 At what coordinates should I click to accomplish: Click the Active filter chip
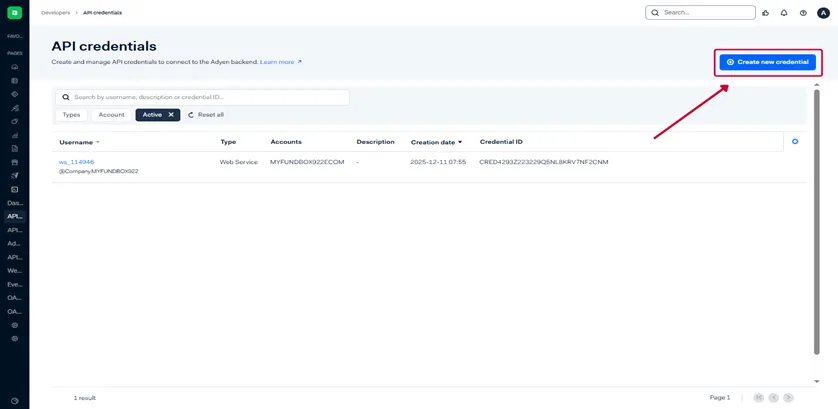pos(158,114)
